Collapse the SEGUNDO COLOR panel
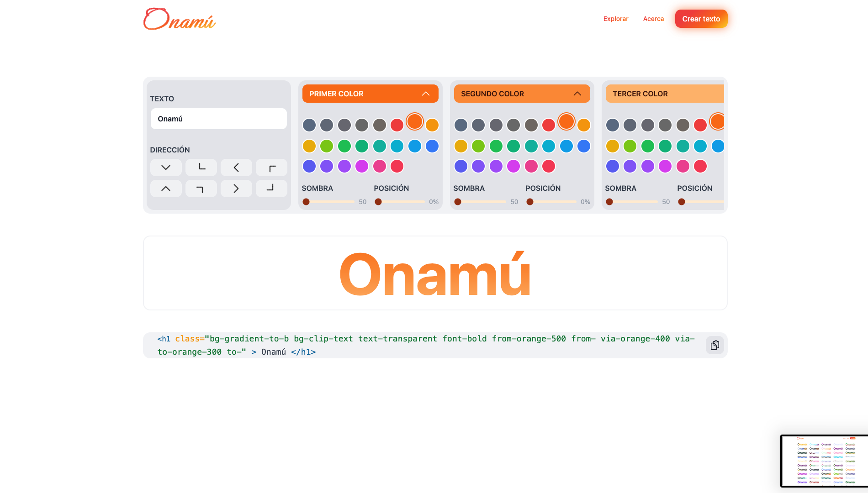Screen dimensions: 868x493 [x=578, y=94]
